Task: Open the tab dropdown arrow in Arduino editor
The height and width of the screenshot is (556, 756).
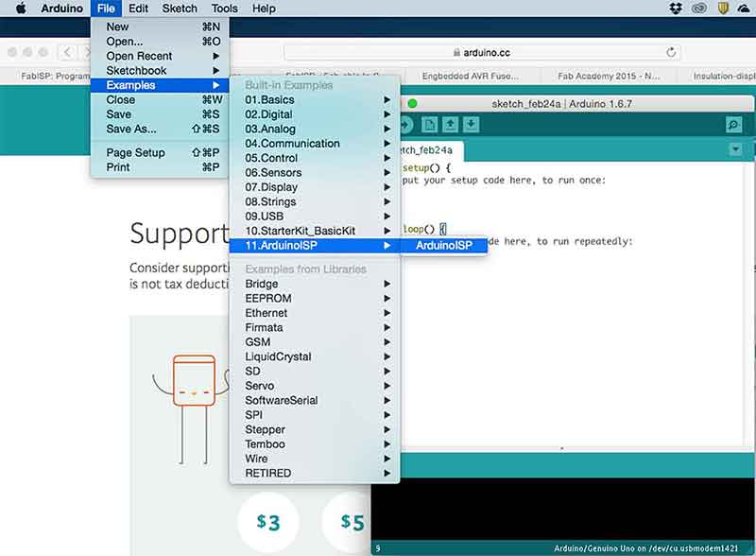Action: coord(736,149)
